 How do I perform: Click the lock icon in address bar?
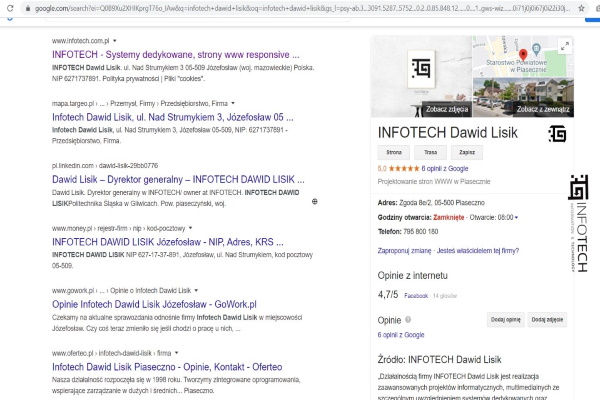[x=28, y=8]
